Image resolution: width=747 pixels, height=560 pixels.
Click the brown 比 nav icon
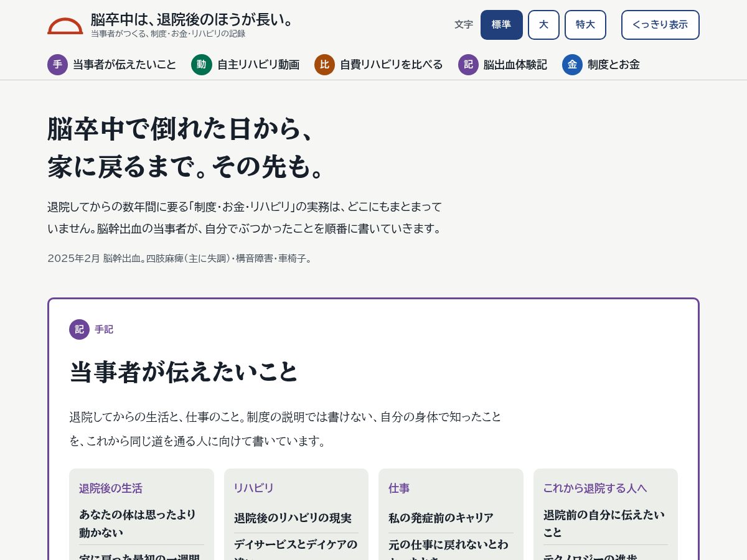tap(324, 65)
